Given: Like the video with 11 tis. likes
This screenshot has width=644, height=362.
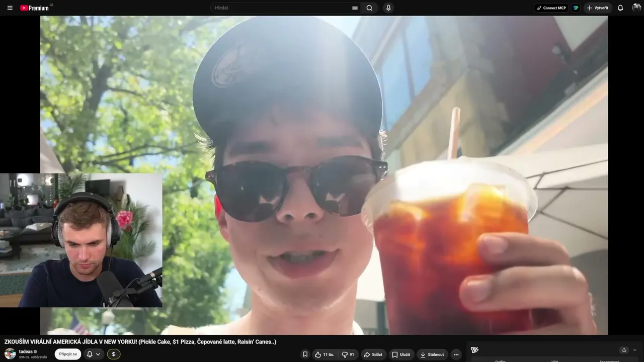Looking at the screenshot, I should 325,354.
